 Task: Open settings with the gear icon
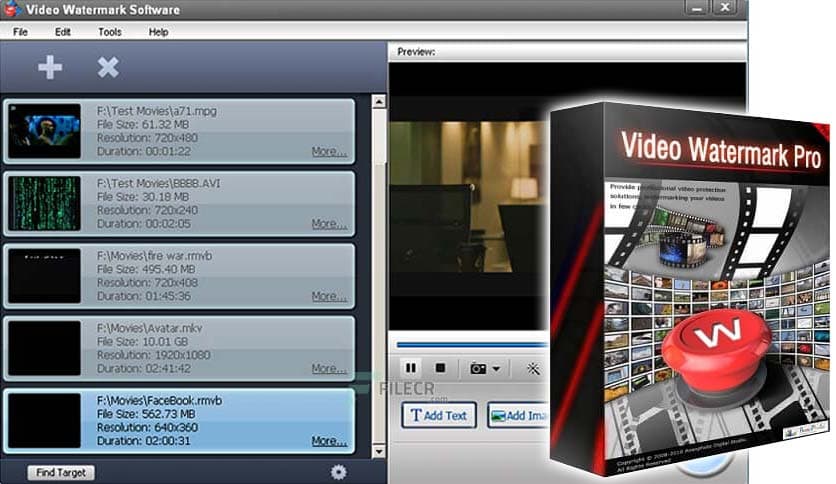(339, 472)
